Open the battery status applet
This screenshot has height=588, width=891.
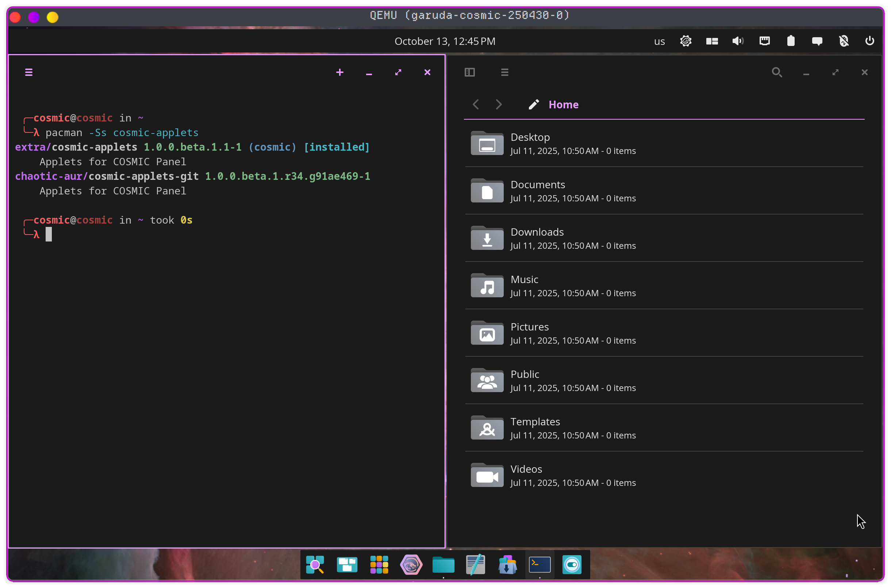tap(791, 41)
